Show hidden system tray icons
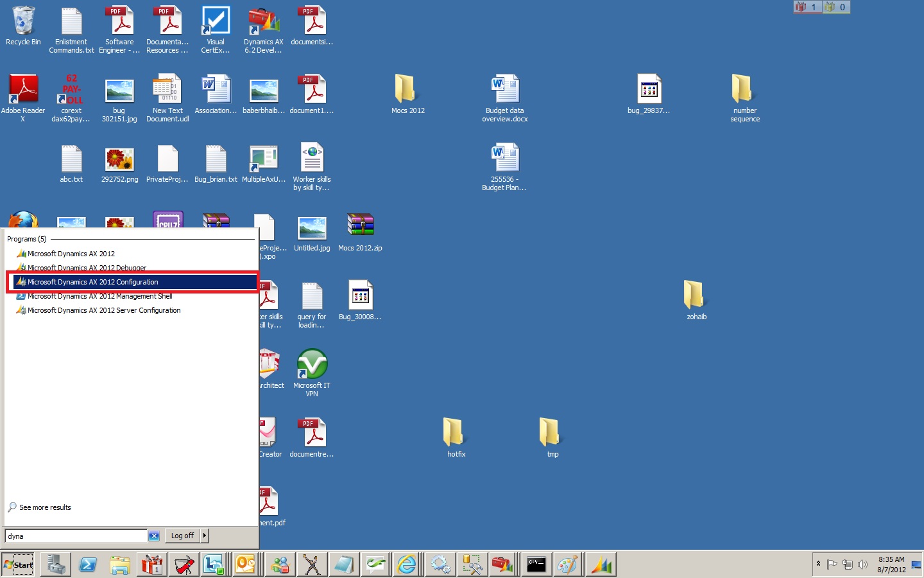 [818, 564]
